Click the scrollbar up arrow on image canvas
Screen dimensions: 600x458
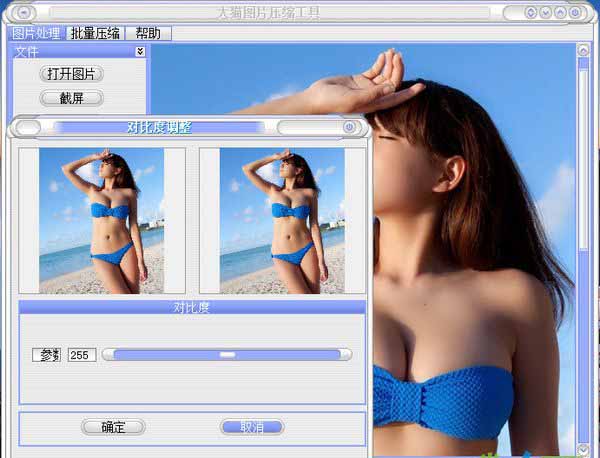click(x=583, y=49)
